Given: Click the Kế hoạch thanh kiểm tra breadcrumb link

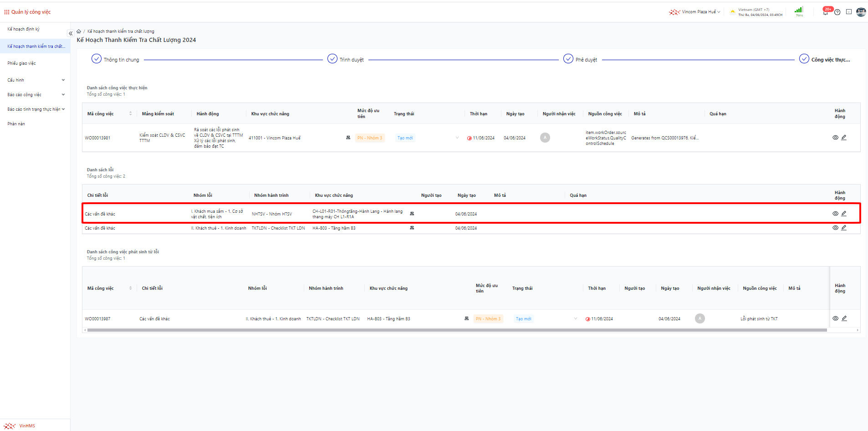Looking at the screenshot, I should click(x=121, y=31).
